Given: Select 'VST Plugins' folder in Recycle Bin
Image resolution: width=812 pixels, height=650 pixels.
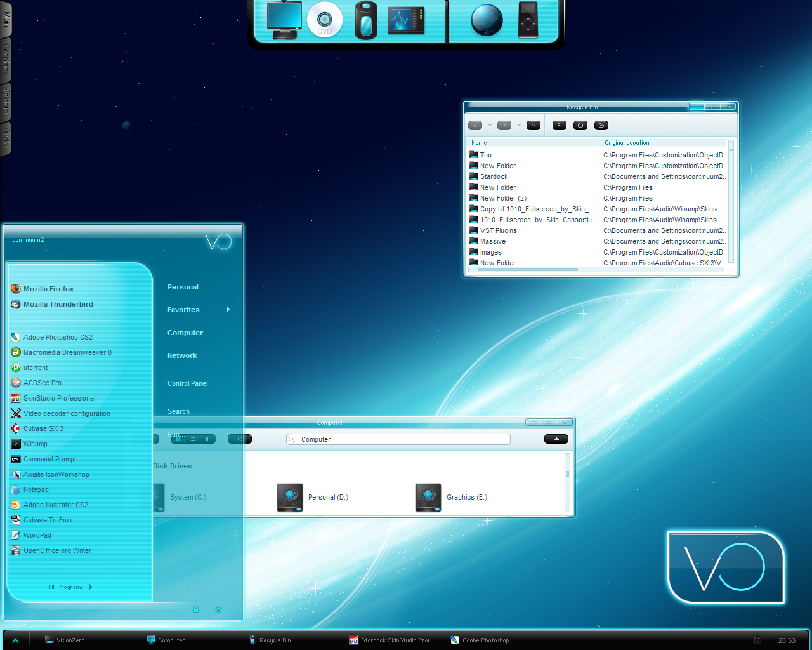Looking at the screenshot, I should click(x=498, y=231).
